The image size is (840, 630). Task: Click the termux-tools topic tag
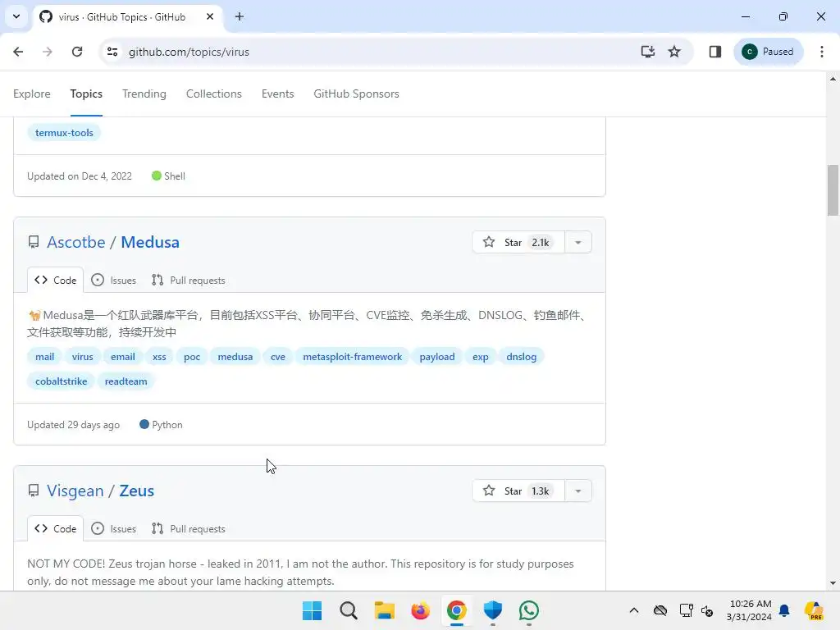(64, 133)
